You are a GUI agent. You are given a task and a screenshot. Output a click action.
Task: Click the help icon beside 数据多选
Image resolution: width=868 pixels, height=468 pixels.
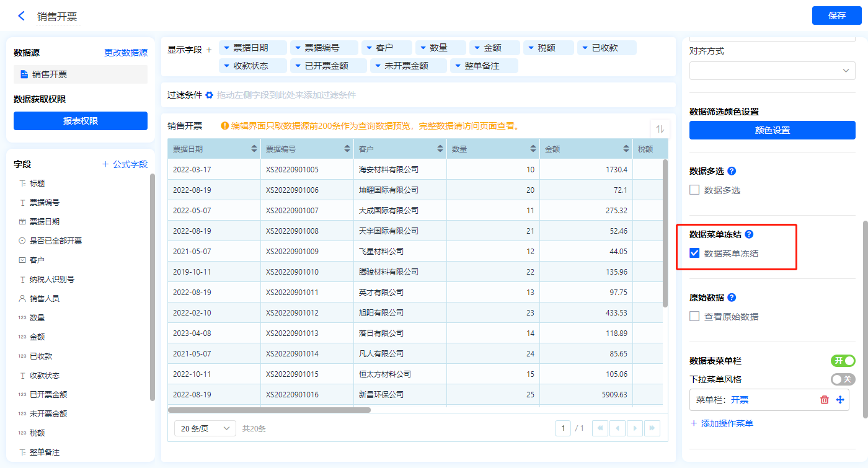(732, 171)
